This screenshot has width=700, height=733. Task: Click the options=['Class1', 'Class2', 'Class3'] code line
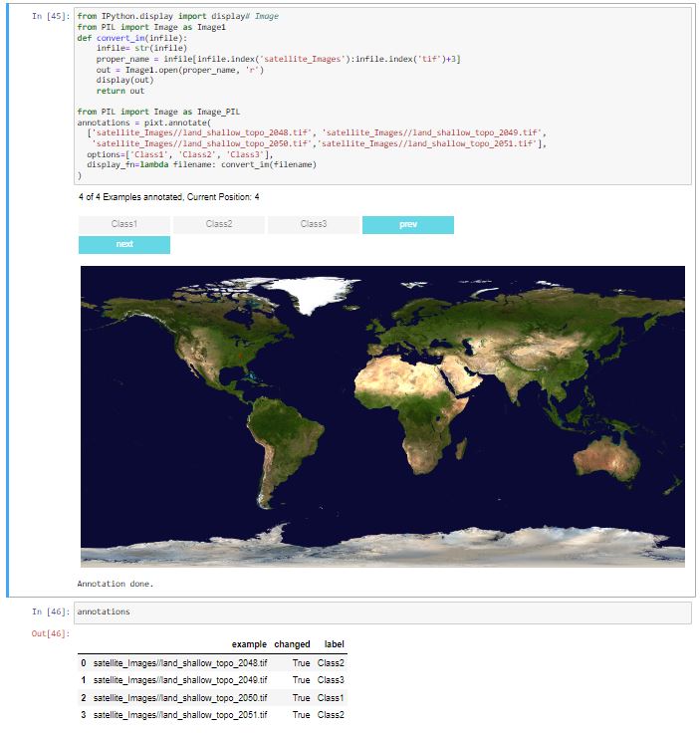click(180, 154)
